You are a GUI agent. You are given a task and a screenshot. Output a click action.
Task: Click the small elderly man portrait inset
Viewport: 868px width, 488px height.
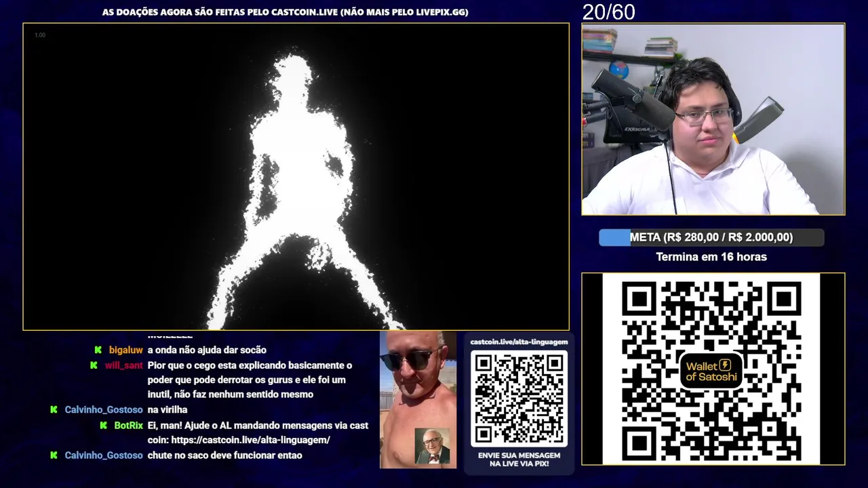[x=432, y=447]
